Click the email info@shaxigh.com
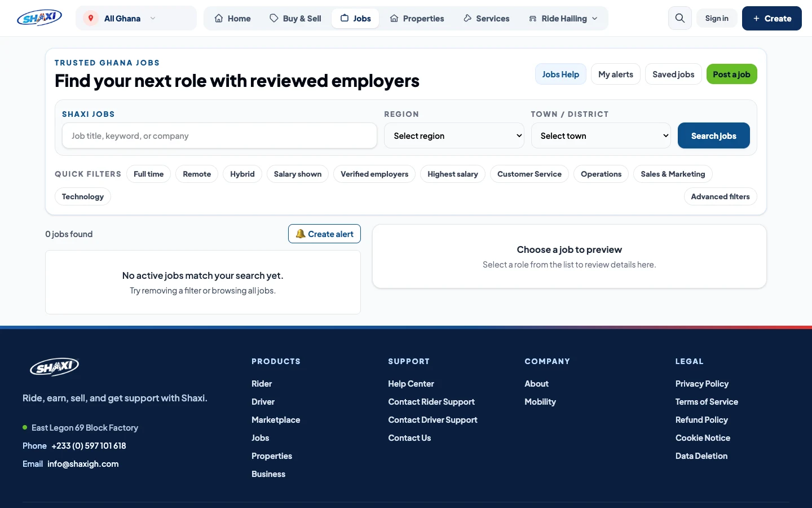This screenshot has width=812, height=508. 83,464
